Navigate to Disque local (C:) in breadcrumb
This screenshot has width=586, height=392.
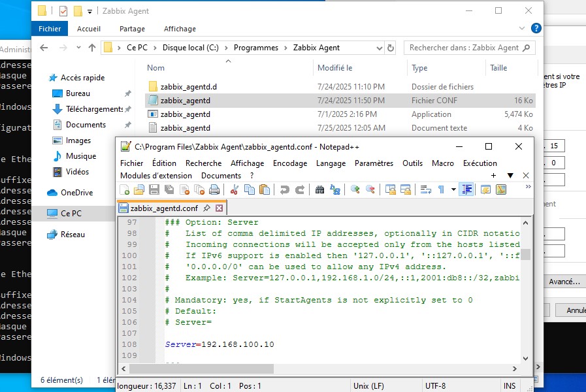(x=191, y=48)
